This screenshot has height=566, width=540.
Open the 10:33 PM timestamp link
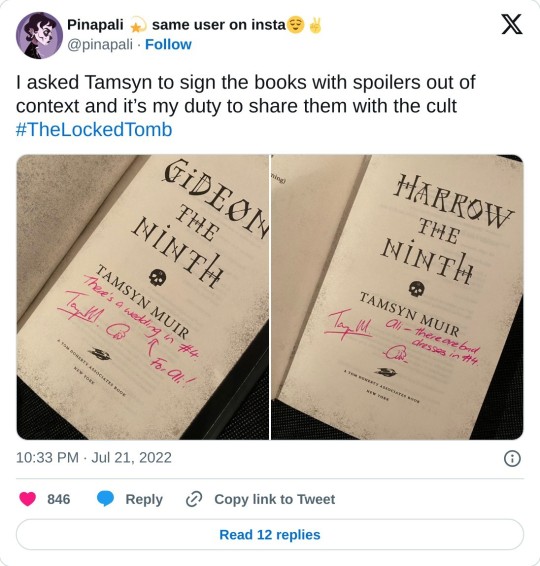pyautogui.click(x=47, y=458)
